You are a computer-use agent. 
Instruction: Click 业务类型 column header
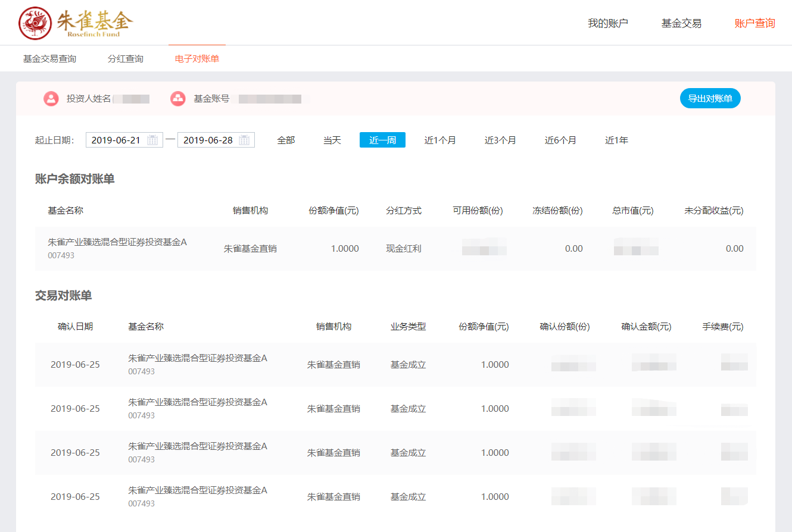coord(408,327)
